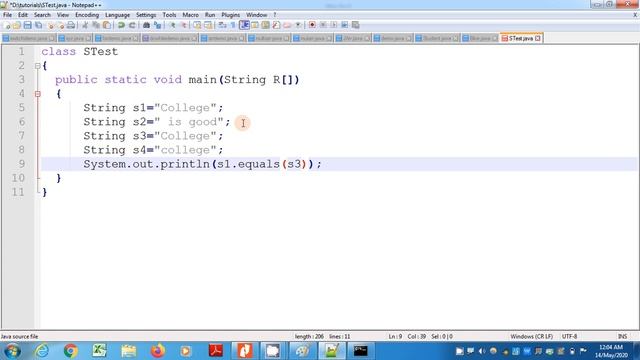
Task: Open the Plugins menu
Action: (231, 15)
